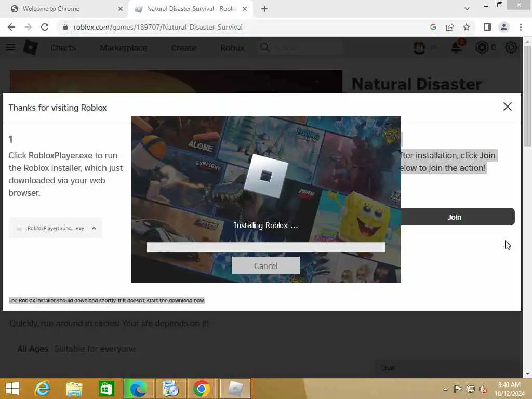Open Microsoft Store from taskbar
This screenshot has width=532, height=399.
click(x=106, y=389)
